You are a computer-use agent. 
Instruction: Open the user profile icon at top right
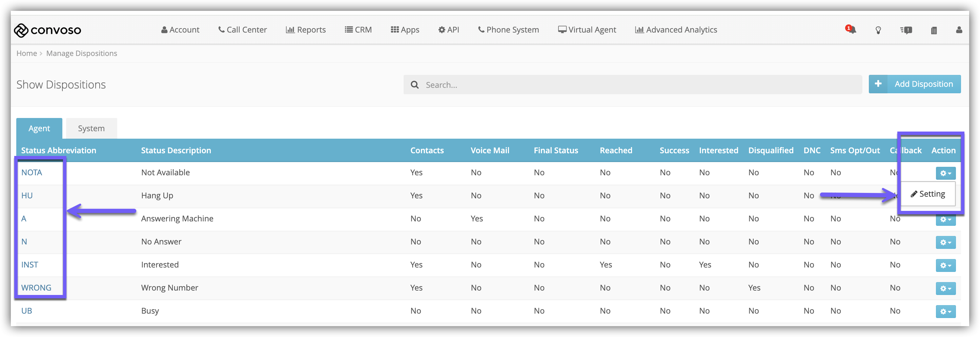click(x=959, y=30)
